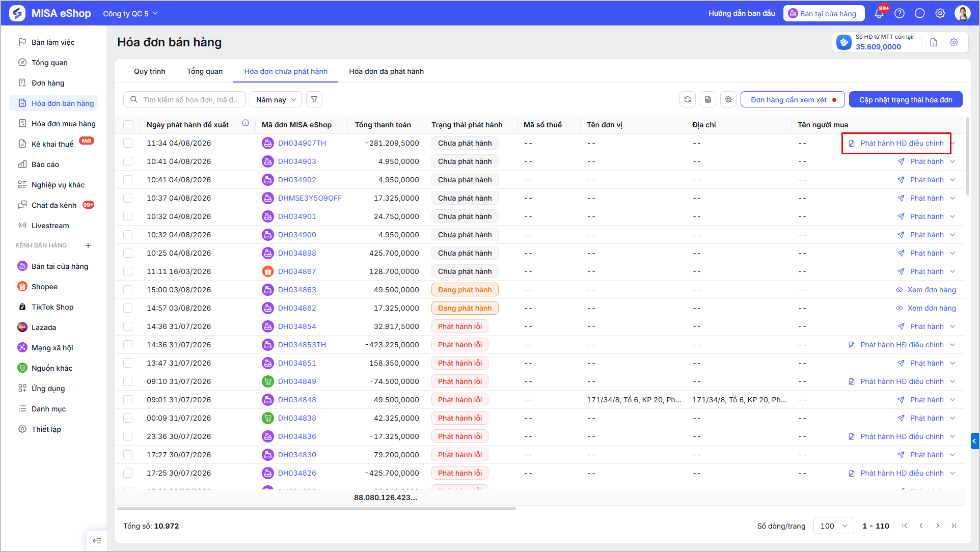
Task: Tick the checkbox for order DH034903
Action: [128, 161]
